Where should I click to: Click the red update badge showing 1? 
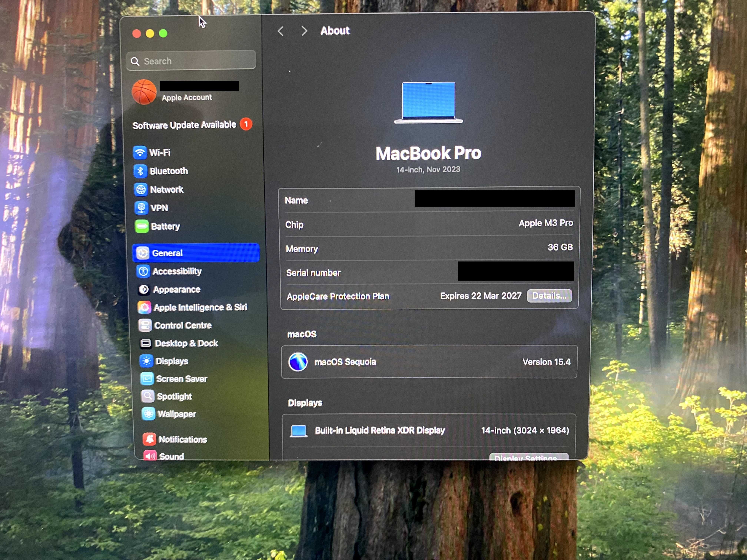point(246,124)
